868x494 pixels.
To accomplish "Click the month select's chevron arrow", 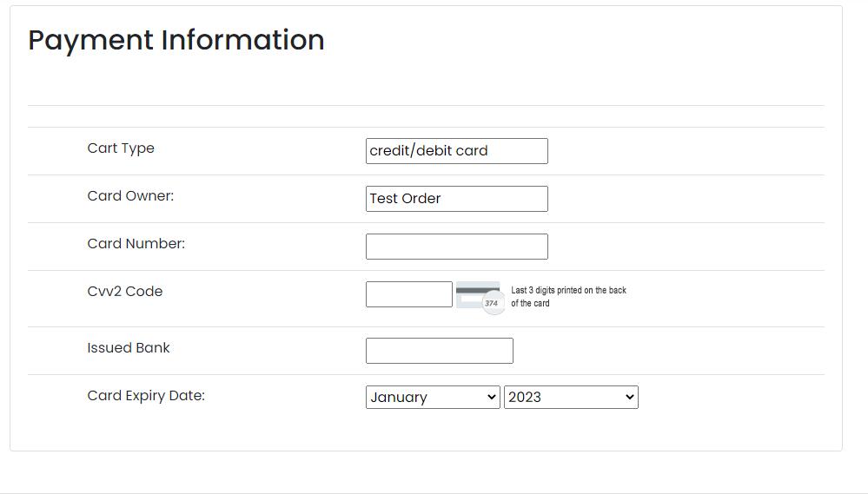I will pyautogui.click(x=491, y=397).
